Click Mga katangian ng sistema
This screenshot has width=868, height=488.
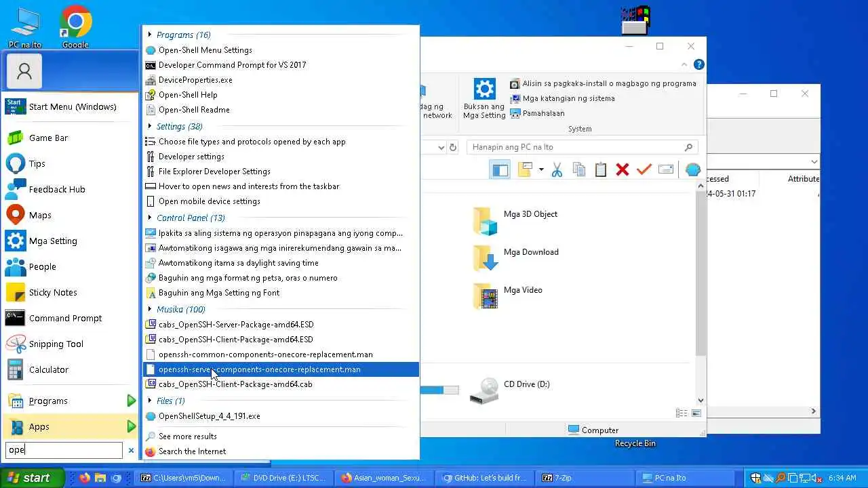pyautogui.click(x=562, y=98)
